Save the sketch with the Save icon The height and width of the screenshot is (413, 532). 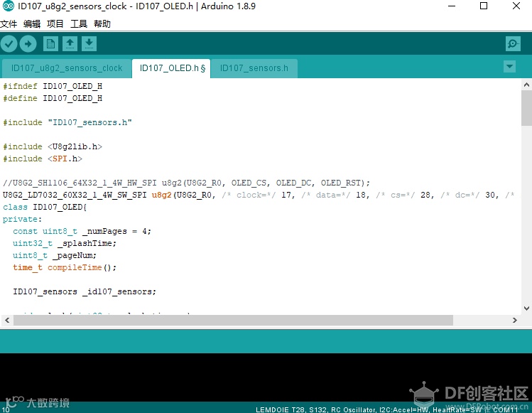[x=89, y=44]
